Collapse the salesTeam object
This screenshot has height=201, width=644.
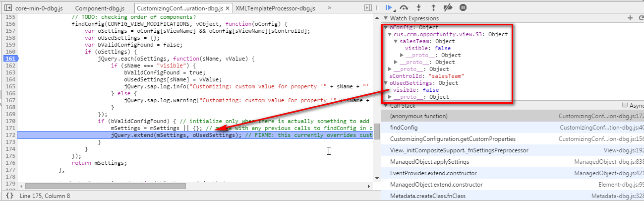(396, 41)
